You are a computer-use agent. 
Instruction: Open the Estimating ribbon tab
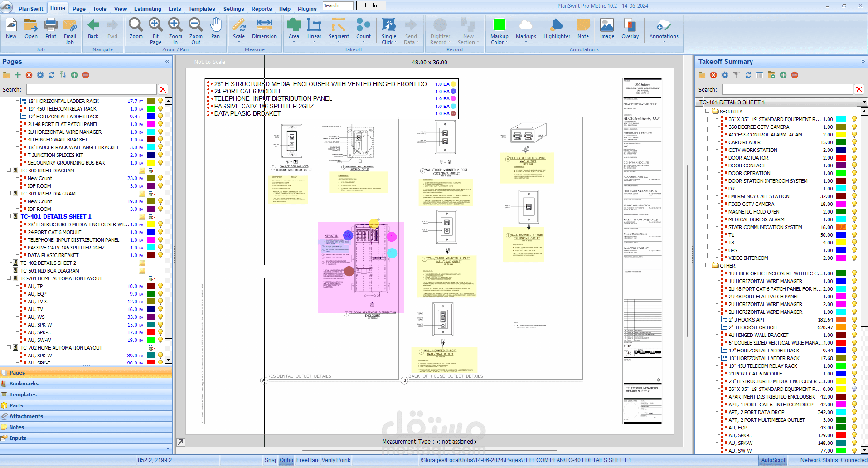click(147, 9)
